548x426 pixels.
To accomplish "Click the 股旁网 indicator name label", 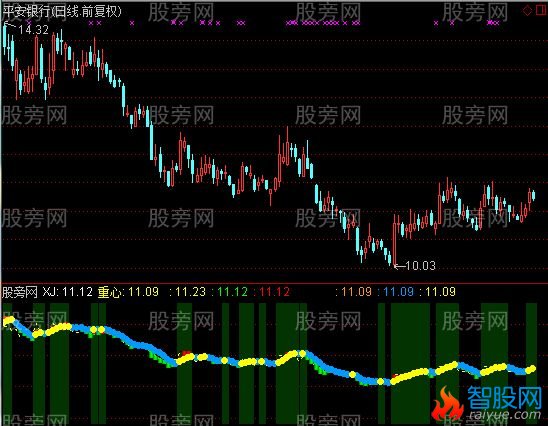I will tap(20, 292).
